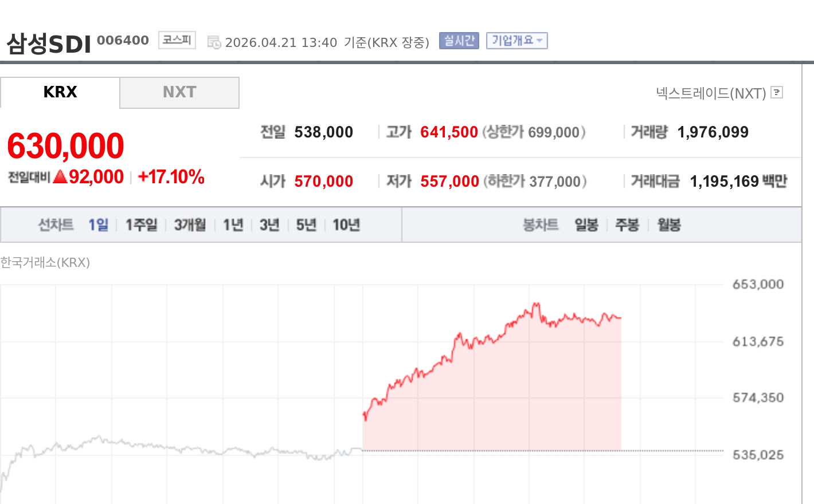
Task: Click the 넥스트레이드(NXT) label link
Action: tap(711, 92)
